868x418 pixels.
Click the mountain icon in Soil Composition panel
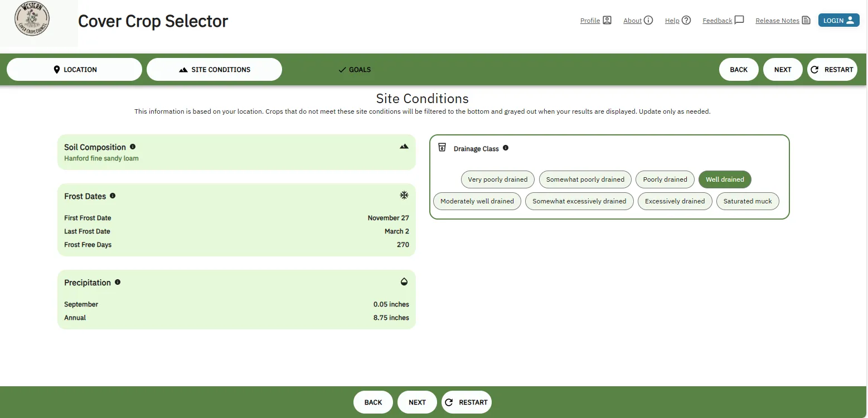[404, 147]
